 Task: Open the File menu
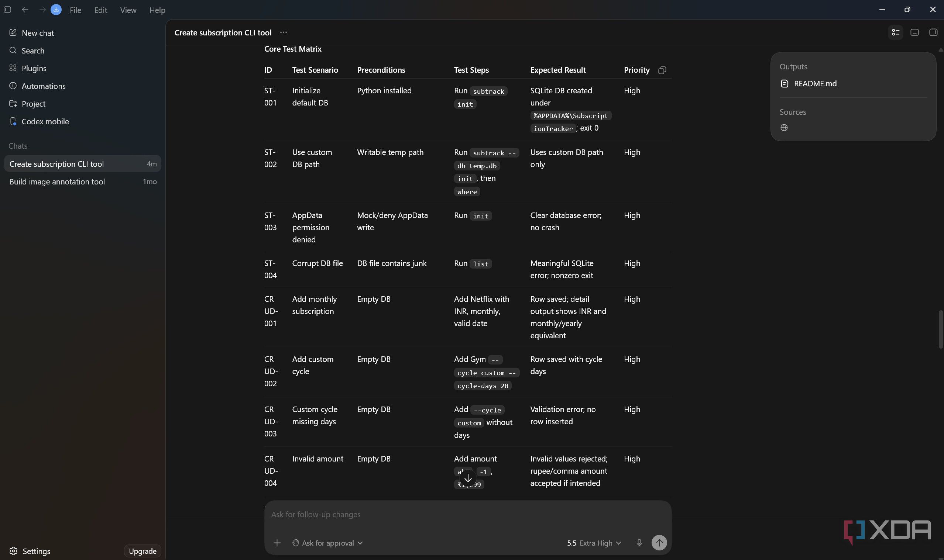tap(76, 10)
